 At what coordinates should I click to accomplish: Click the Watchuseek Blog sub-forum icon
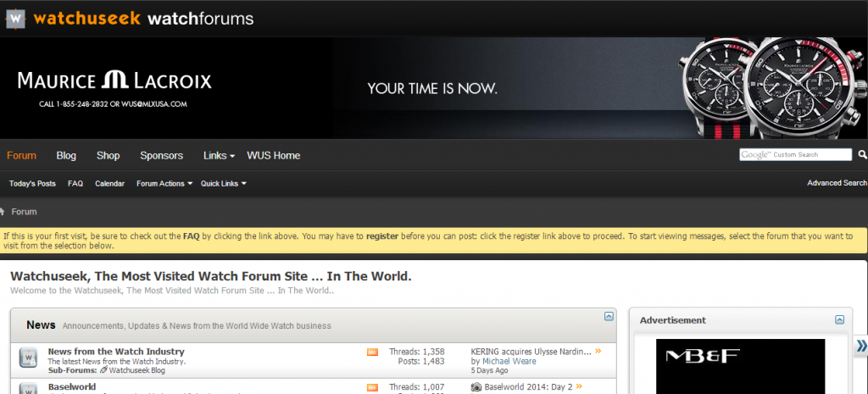103,370
